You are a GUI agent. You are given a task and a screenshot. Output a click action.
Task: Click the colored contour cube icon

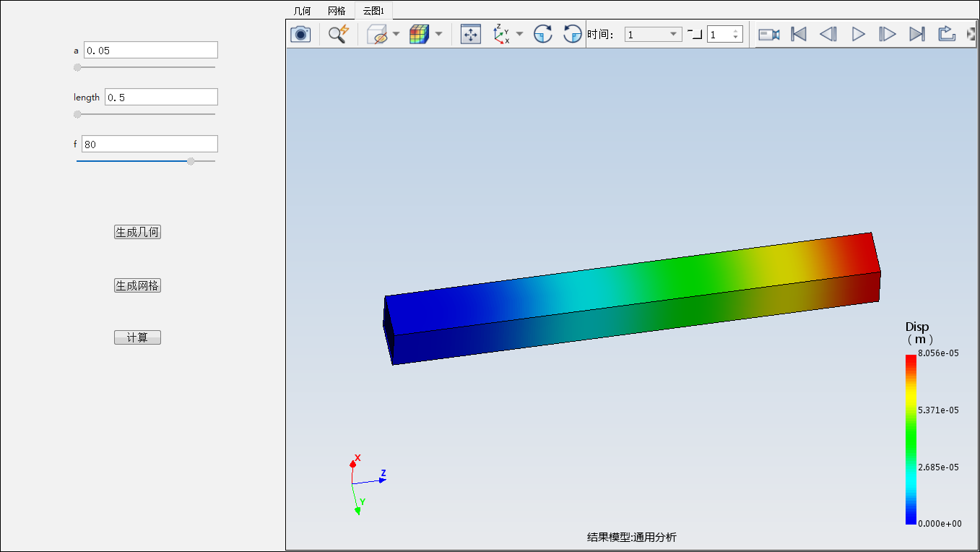coord(419,34)
